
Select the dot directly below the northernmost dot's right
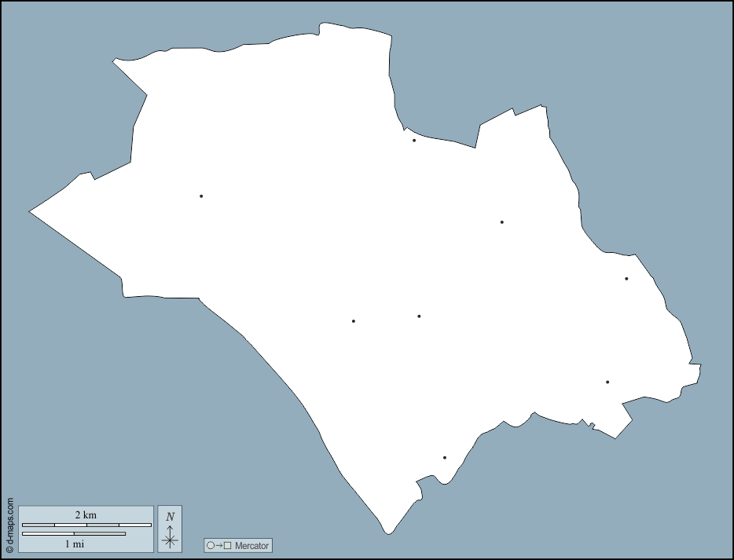tap(502, 222)
